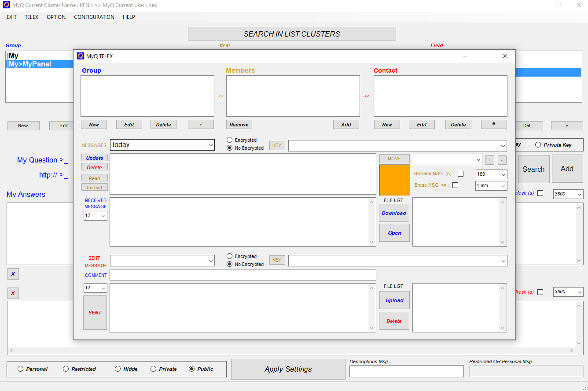The width and height of the screenshot is (588, 391).
Task: Enable the Erase MSG. >= checkbox
Action: [x=455, y=185]
